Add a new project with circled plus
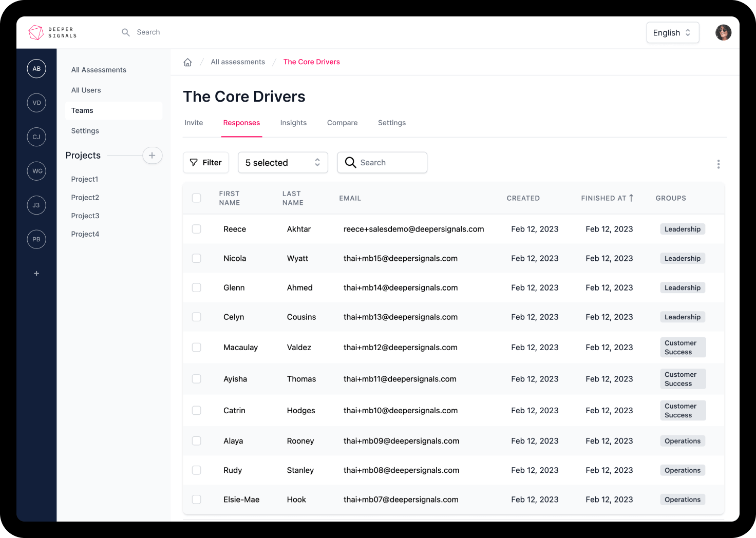The height and width of the screenshot is (538, 756). pyautogui.click(x=152, y=156)
